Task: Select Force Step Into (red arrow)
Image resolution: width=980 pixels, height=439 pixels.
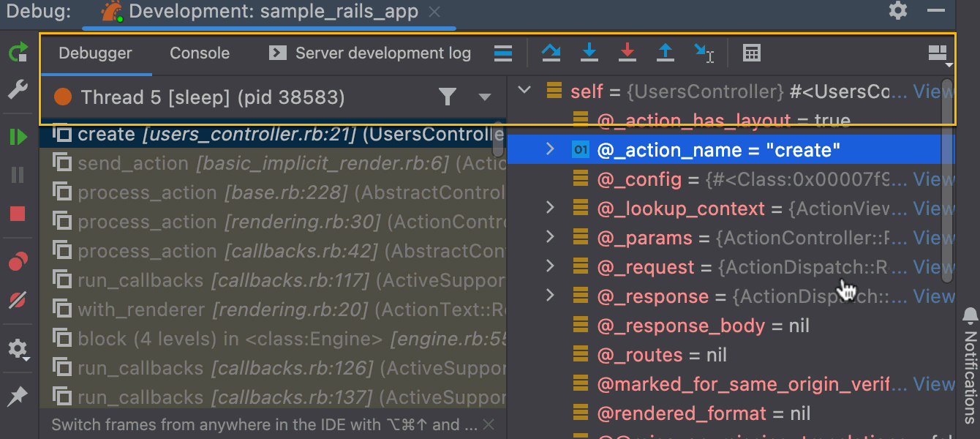Action: click(x=627, y=53)
